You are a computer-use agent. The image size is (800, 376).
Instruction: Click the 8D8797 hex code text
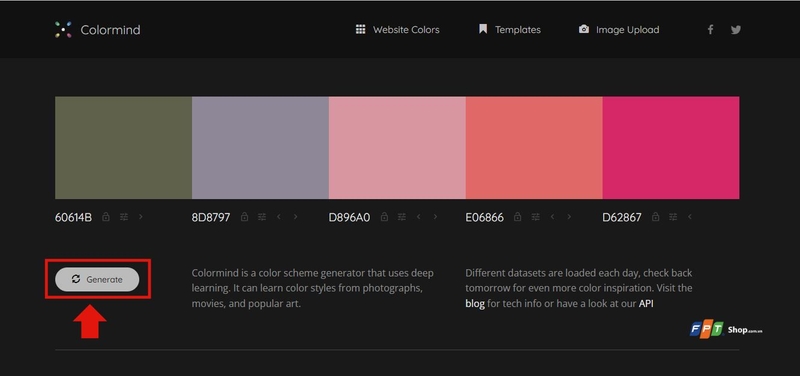pyautogui.click(x=211, y=217)
